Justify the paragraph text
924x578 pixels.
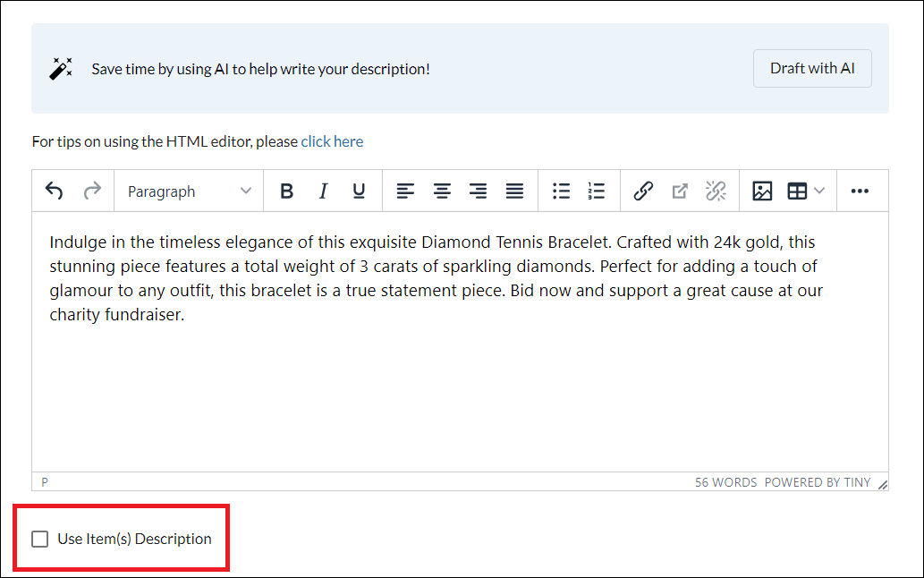point(514,191)
